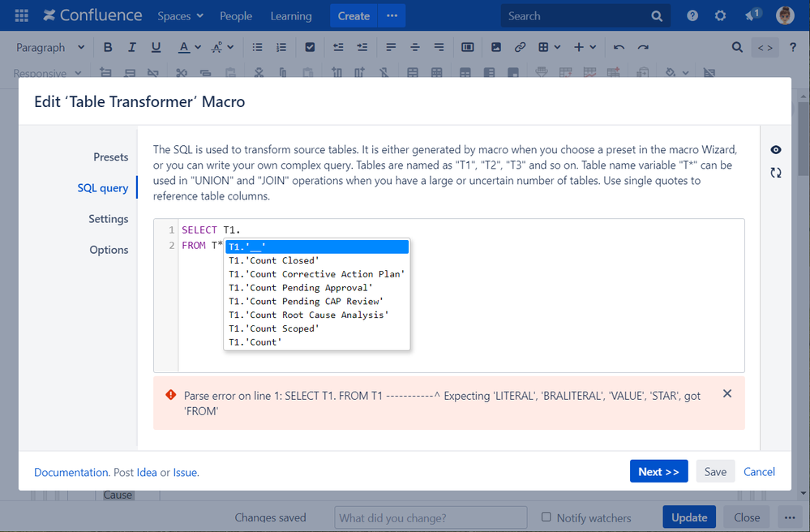The height and width of the screenshot is (532, 810).
Task: Choose T1.'Count Pending CAP Review'
Action: click(317, 301)
